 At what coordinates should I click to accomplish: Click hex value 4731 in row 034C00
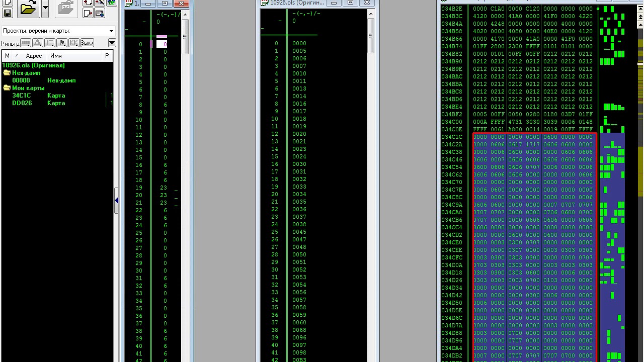(515, 122)
